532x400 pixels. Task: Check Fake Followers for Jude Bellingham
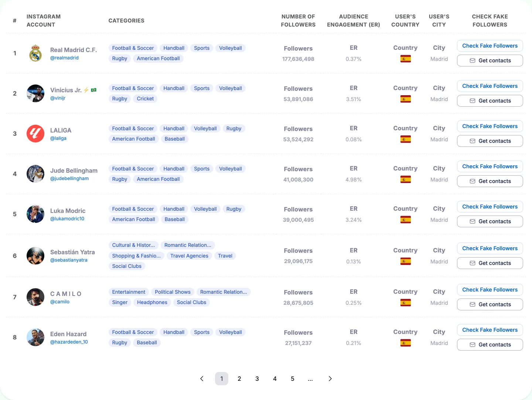pyautogui.click(x=490, y=166)
